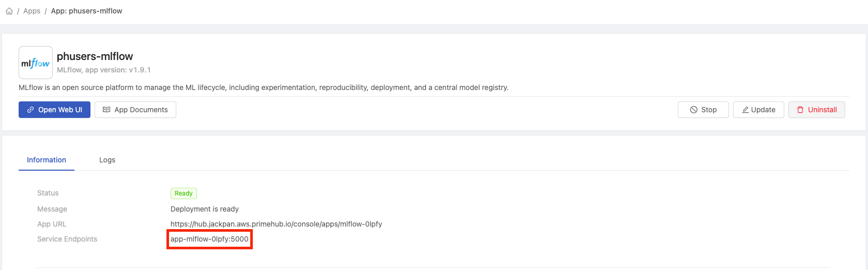
Task: Click the App URL label
Action: click(52, 224)
